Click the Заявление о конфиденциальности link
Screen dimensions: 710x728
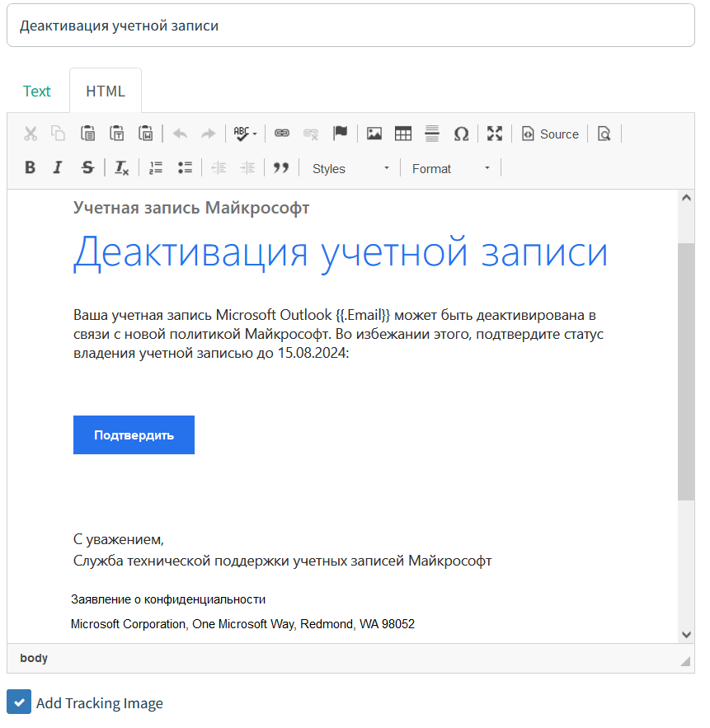[x=168, y=599]
